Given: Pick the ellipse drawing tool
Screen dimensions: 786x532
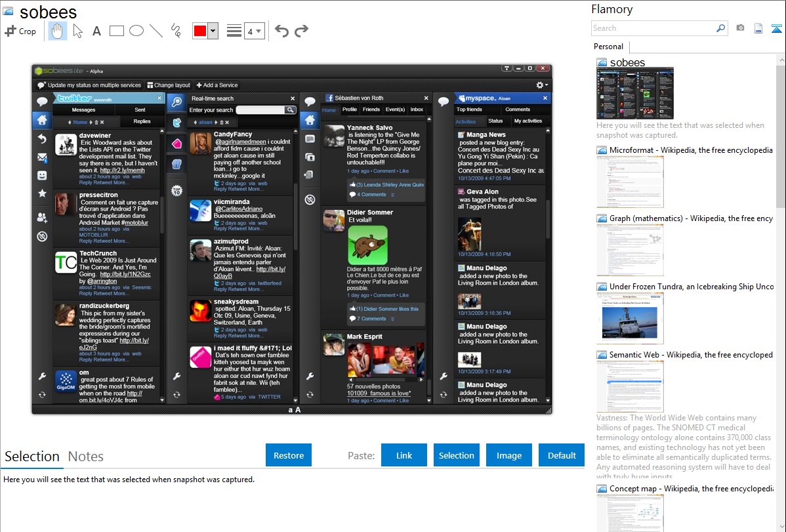Looking at the screenshot, I should [136, 31].
